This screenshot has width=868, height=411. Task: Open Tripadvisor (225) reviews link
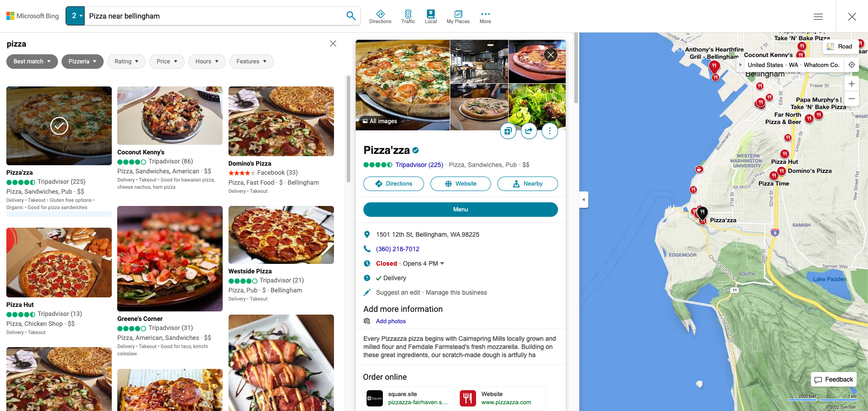pyautogui.click(x=419, y=165)
